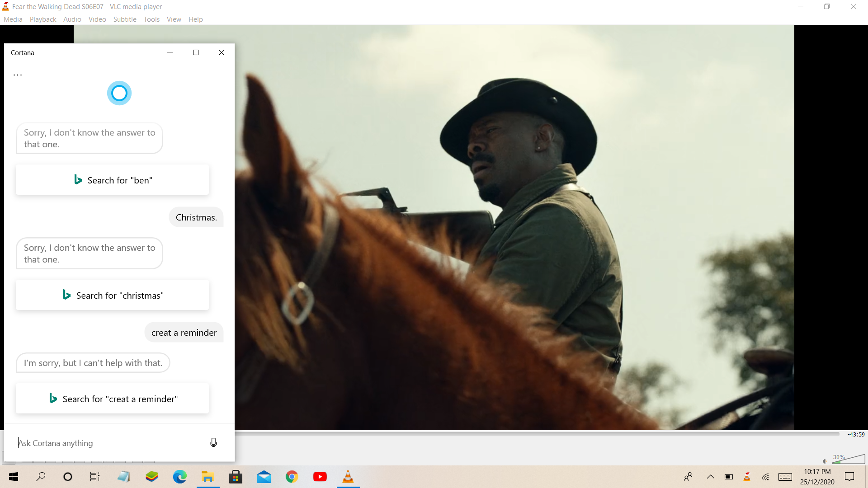Open the VLC Video menu

(97, 19)
